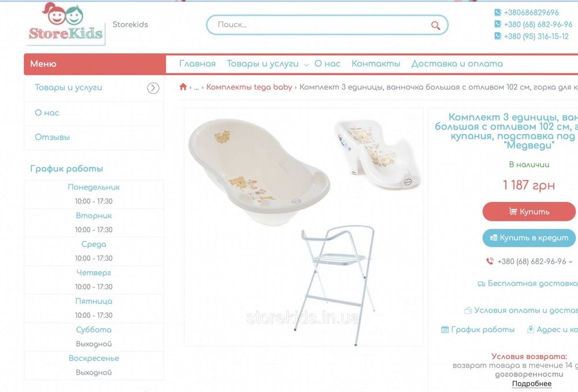Click the home breadcrumb icon
Image resolution: width=578 pixels, height=392 pixels.
pos(183,87)
